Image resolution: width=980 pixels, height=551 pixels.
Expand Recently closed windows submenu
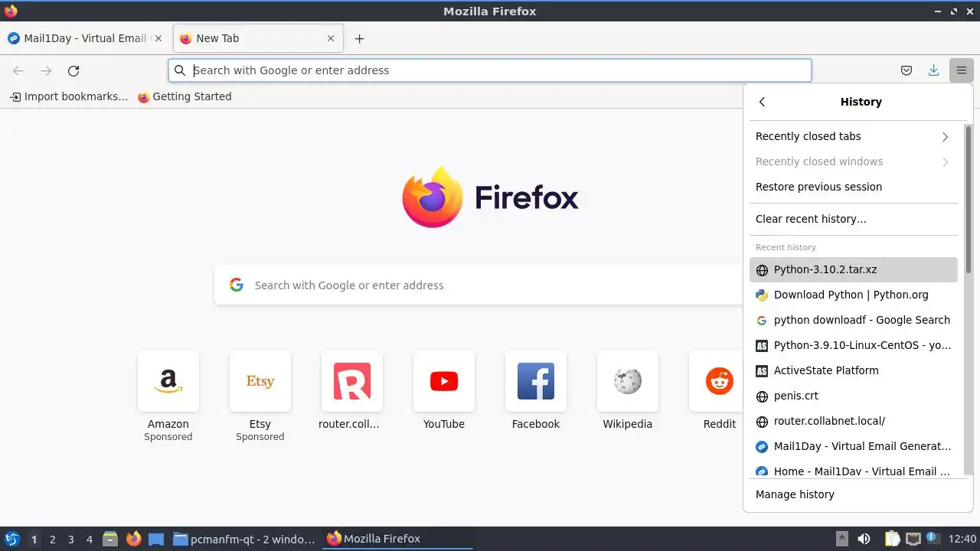854,161
